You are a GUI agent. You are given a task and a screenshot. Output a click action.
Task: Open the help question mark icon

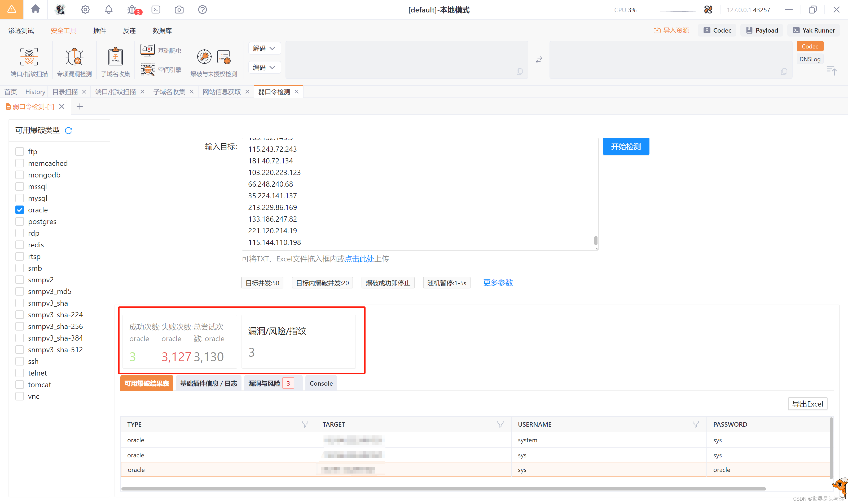tap(203, 10)
